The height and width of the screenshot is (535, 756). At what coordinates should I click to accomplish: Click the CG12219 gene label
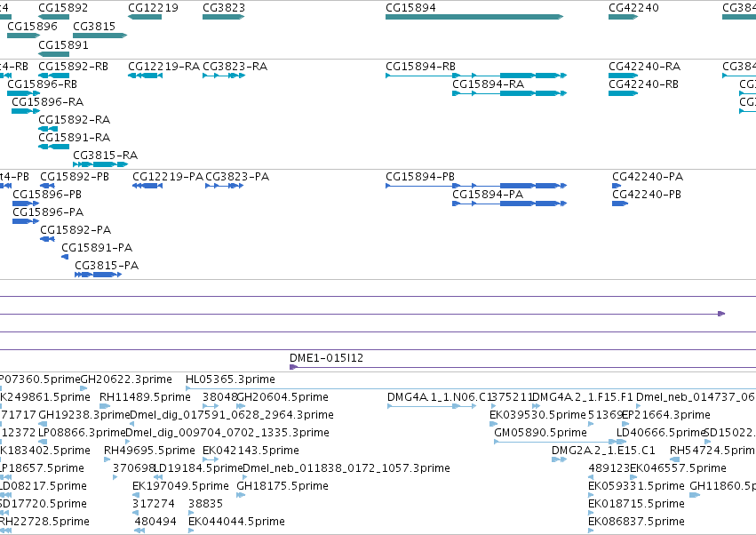click(153, 8)
